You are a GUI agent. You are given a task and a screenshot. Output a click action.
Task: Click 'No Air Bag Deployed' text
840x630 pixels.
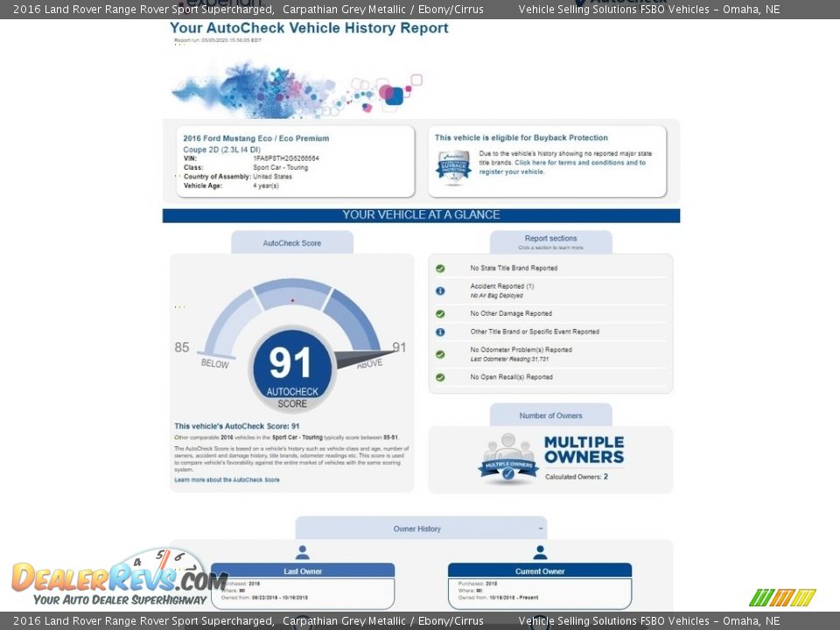pyautogui.click(x=497, y=296)
